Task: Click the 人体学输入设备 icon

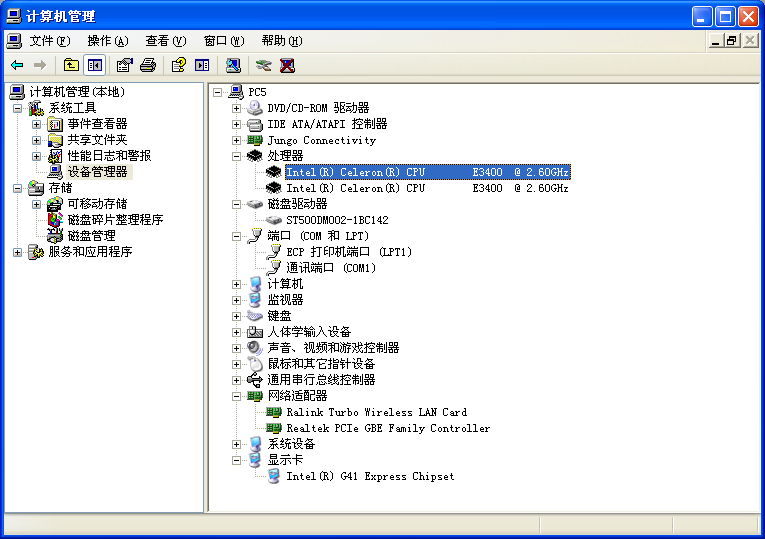Action: [x=255, y=332]
